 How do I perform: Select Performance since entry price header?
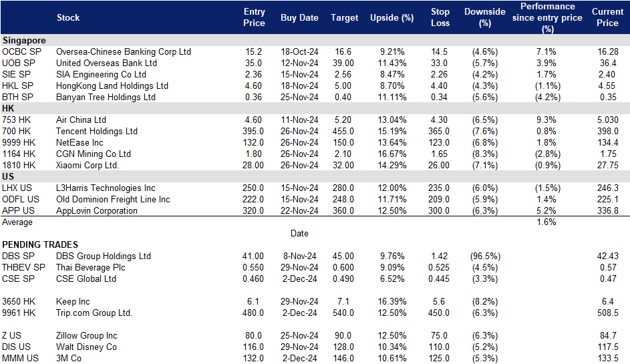pos(547,17)
